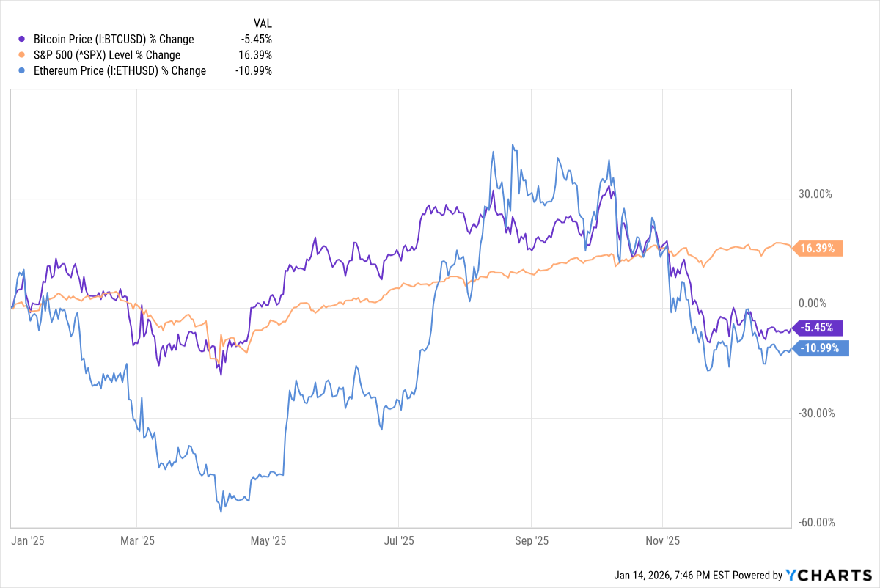Screen dimensions: 880x588
Task: Click the blue Ethereum legend dot
Action: tap(22, 71)
